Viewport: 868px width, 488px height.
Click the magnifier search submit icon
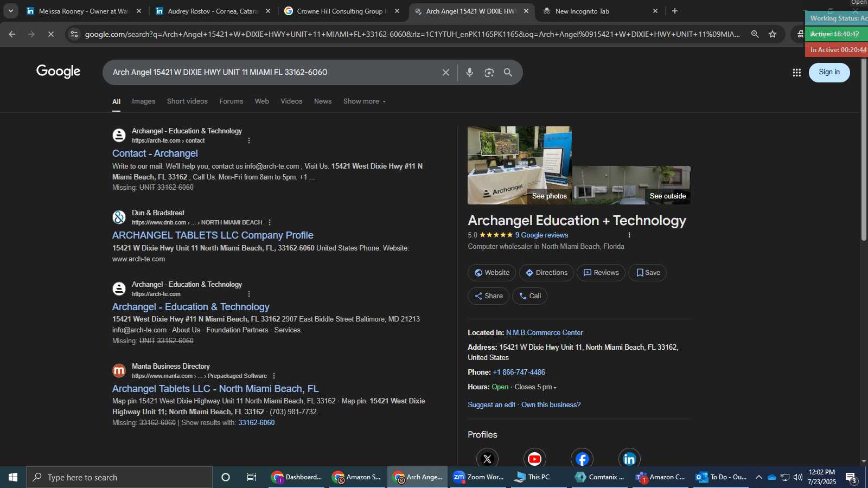click(508, 72)
